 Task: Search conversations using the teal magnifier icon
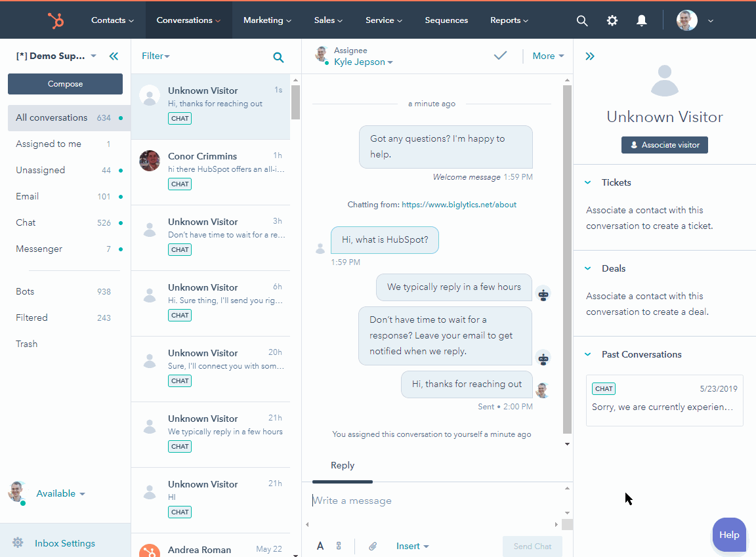click(x=278, y=57)
